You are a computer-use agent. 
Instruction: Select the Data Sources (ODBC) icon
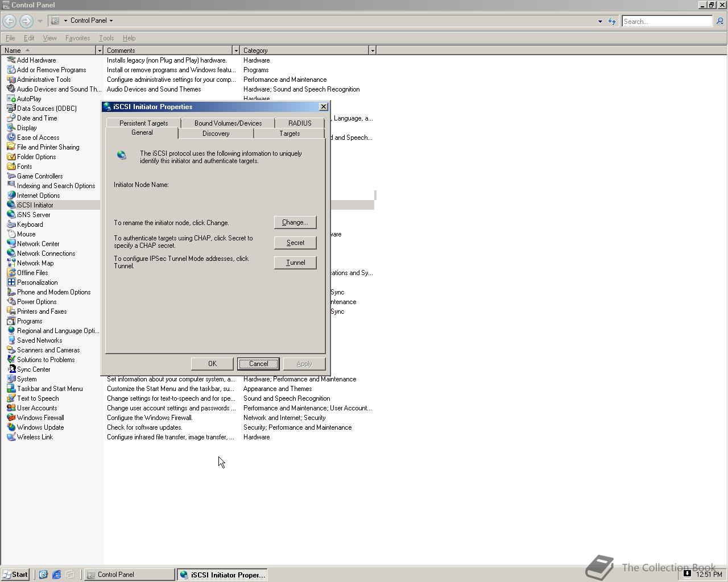(11, 109)
